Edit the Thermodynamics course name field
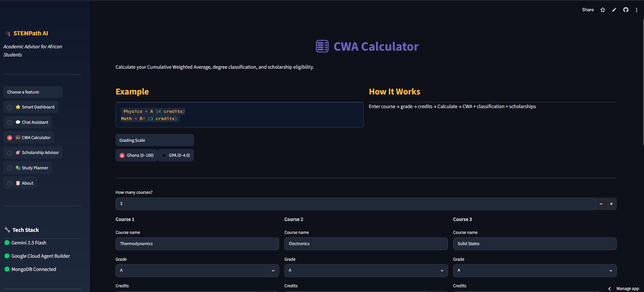 pyautogui.click(x=197, y=244)
